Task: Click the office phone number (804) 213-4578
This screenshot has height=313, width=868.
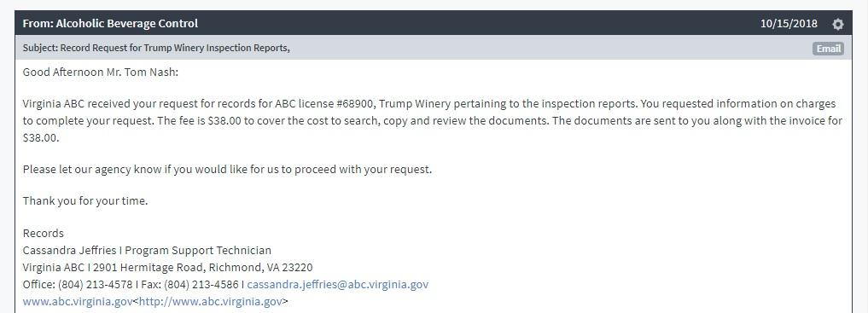Action: pos(95,285)
